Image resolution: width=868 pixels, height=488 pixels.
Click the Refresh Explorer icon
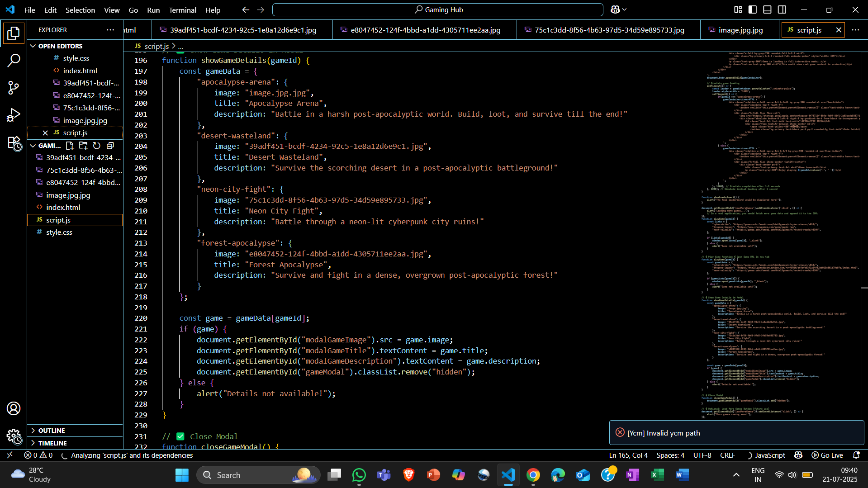(x=97, y=146)
